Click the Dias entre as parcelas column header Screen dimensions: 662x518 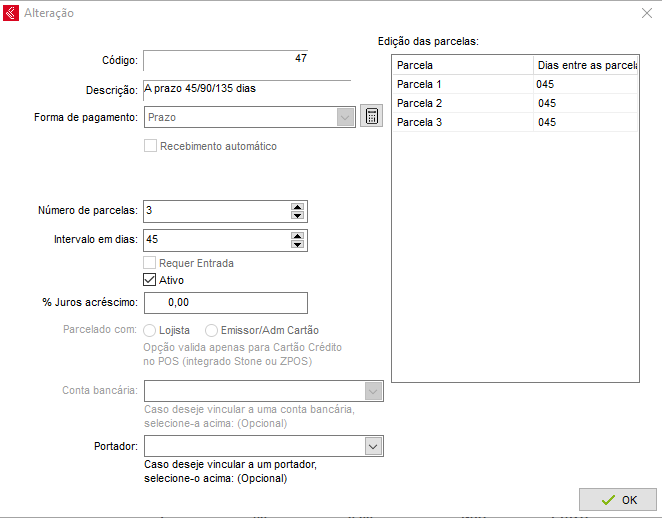(586, 64)
